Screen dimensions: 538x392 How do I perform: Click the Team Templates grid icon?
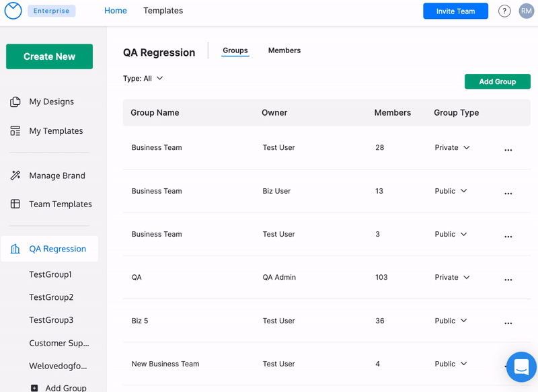15,204
